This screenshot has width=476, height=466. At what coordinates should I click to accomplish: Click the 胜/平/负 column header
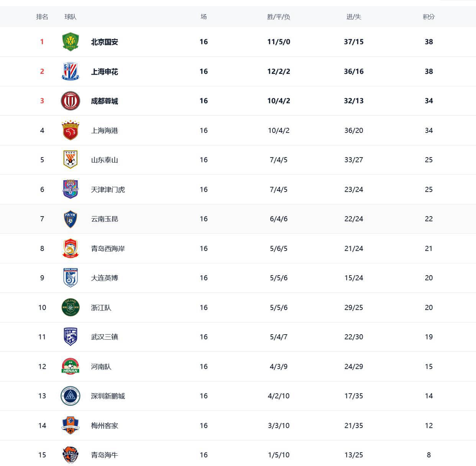click(279, 17)
